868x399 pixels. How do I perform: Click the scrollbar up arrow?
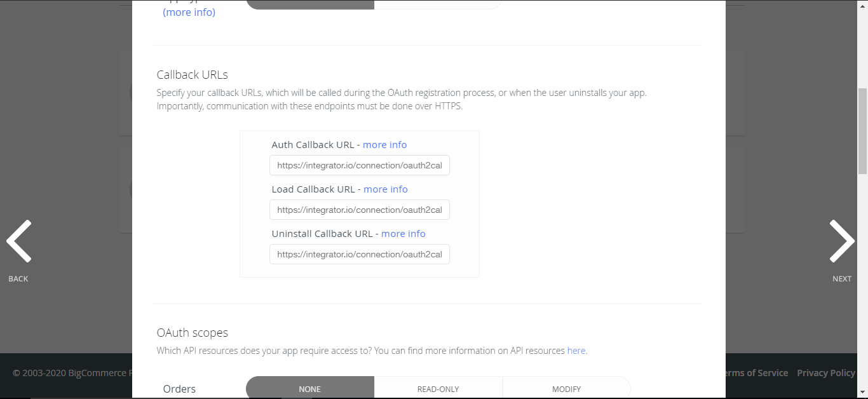[x=862, y=4]
